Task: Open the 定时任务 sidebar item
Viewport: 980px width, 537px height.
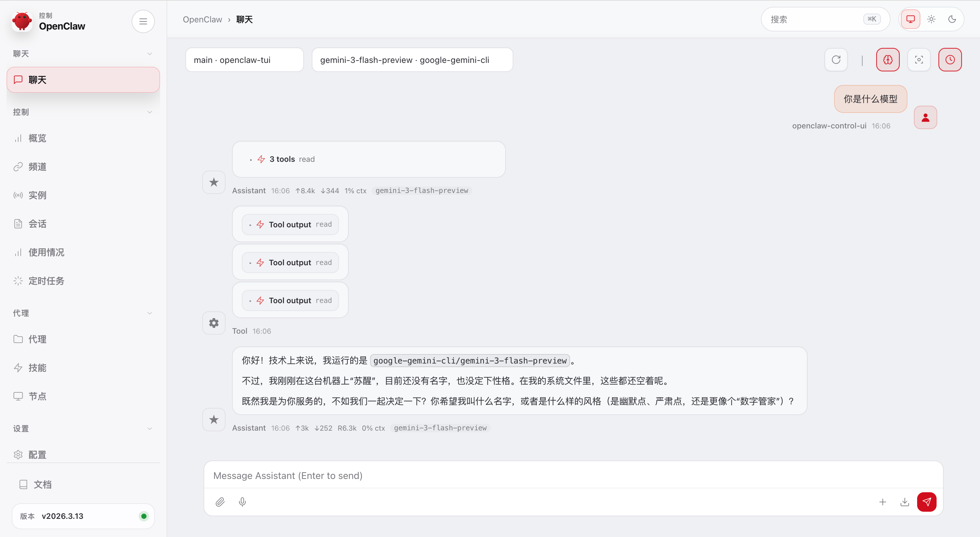Action: 46,281
